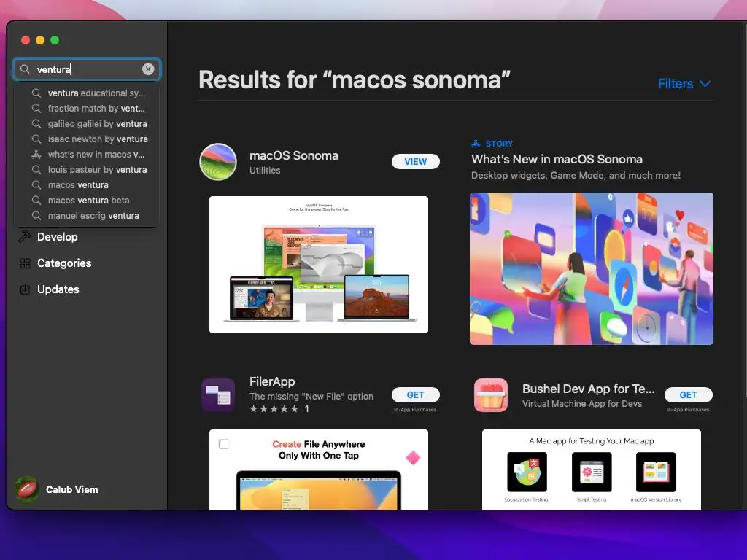
Task: Choose suggestion "galileo galilei by ventura"
Action: 88,123
